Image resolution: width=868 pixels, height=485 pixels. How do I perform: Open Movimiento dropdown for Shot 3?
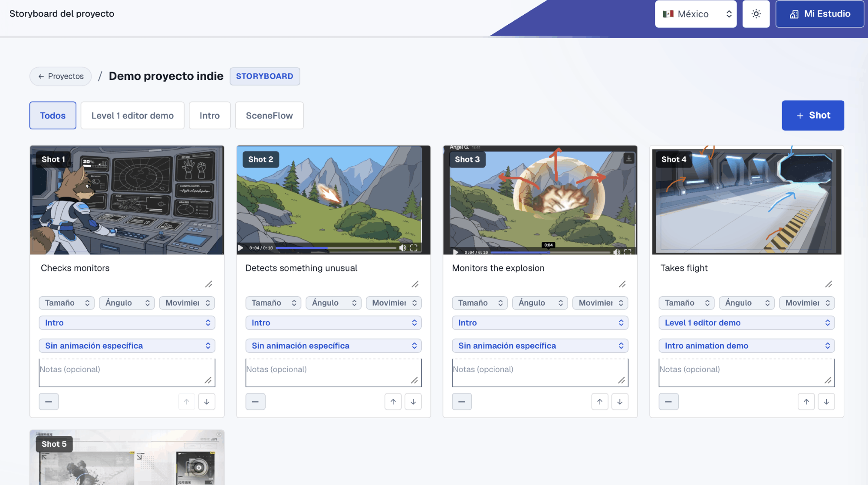[600, 303]
